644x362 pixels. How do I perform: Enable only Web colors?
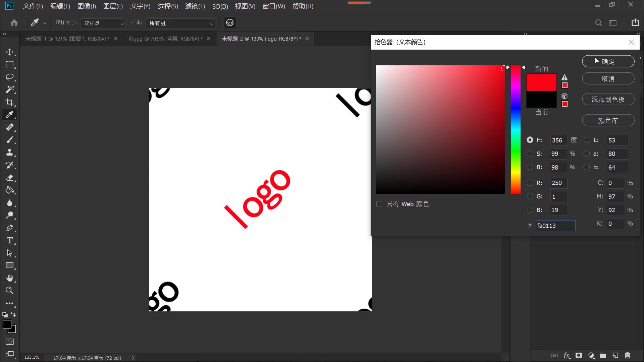point(379,203)
